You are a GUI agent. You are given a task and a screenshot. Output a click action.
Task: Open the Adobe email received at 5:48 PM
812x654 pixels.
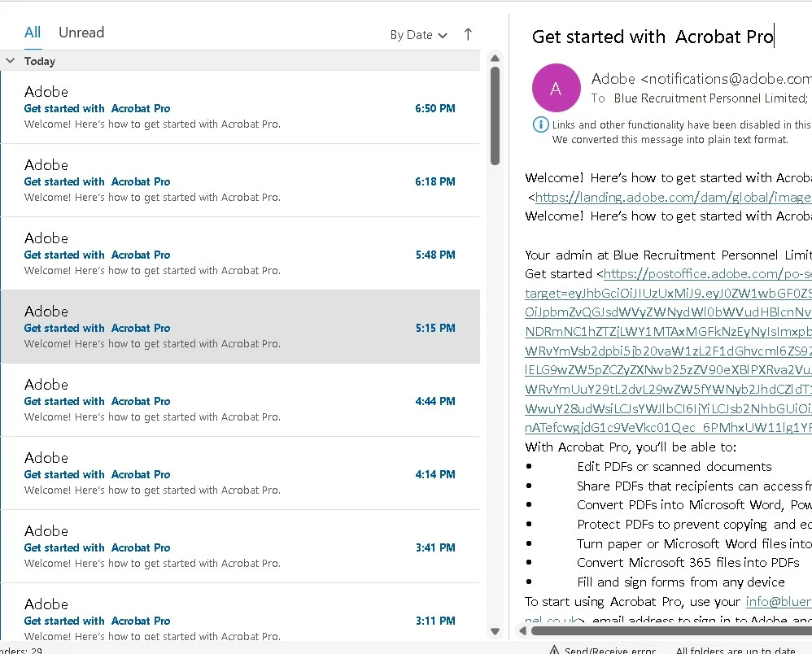point(240,254)
